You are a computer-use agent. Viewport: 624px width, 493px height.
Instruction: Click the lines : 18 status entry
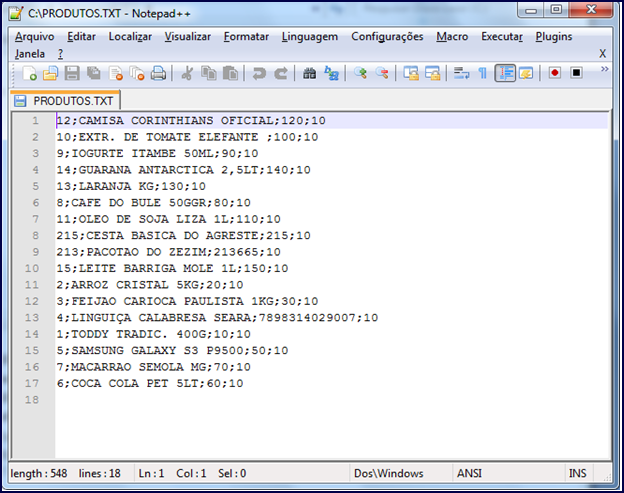(99, 474)
